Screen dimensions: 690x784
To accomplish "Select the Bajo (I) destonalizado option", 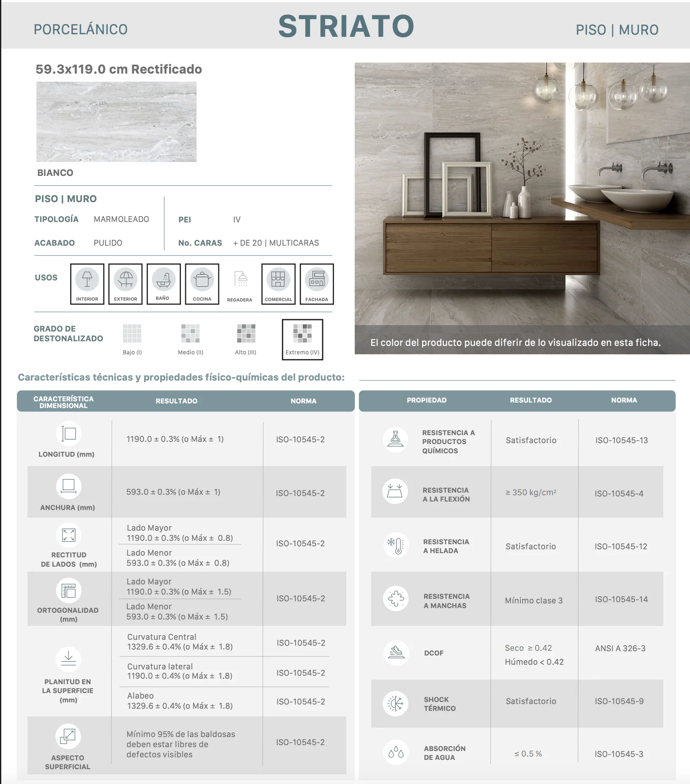I will [132, 340].
